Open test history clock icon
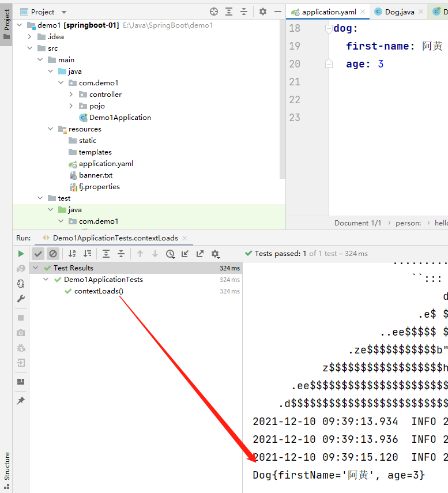 (170, 254)
